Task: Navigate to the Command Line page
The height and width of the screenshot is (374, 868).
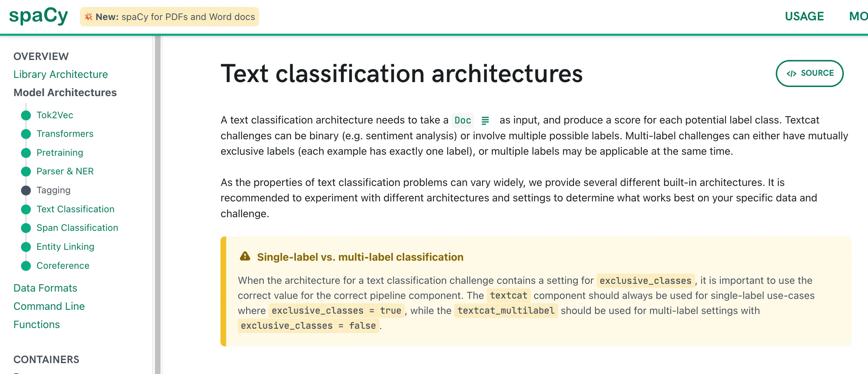Action: click(x=49, y=306)
